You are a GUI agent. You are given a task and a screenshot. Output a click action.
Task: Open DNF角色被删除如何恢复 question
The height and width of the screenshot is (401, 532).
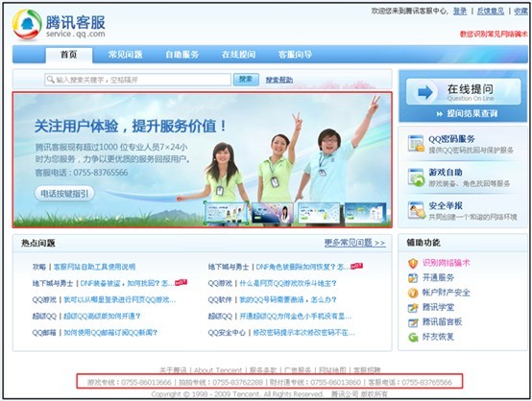click(302, 267)
